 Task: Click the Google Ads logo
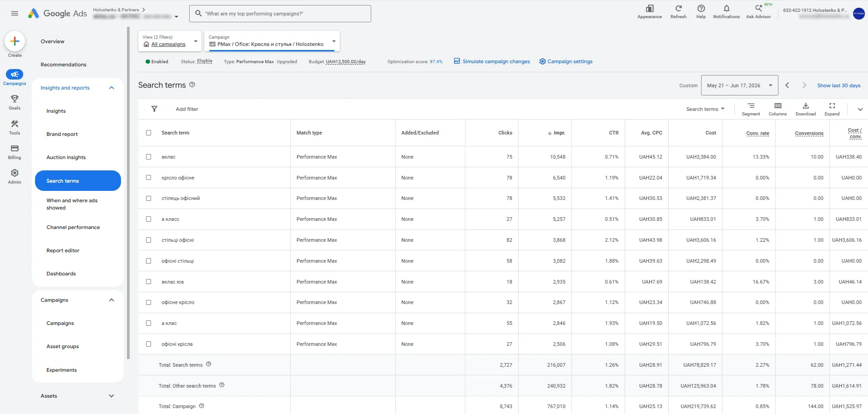point(57,14)
